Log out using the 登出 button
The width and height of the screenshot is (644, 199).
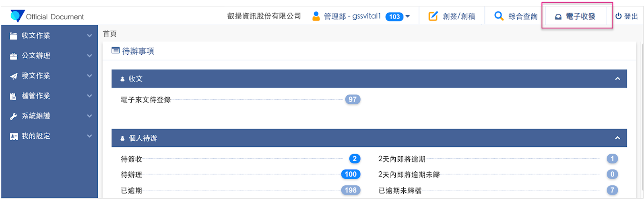tap(627, 16)
